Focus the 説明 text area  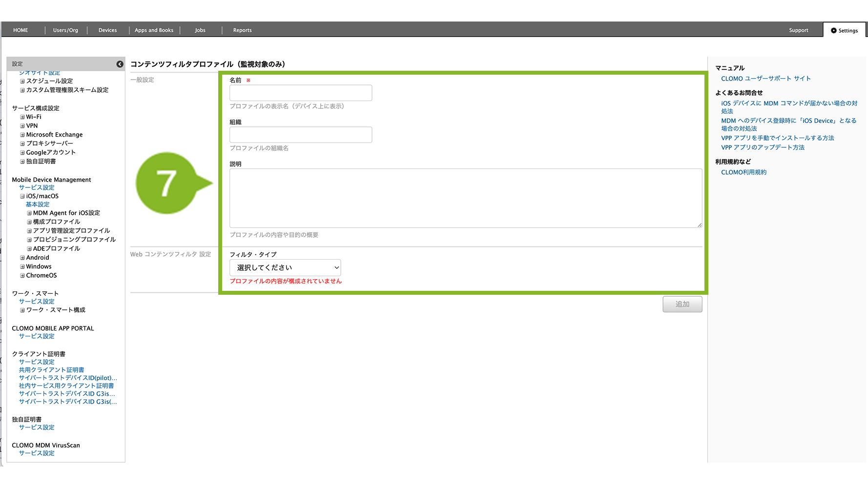(x=465, y=198)
